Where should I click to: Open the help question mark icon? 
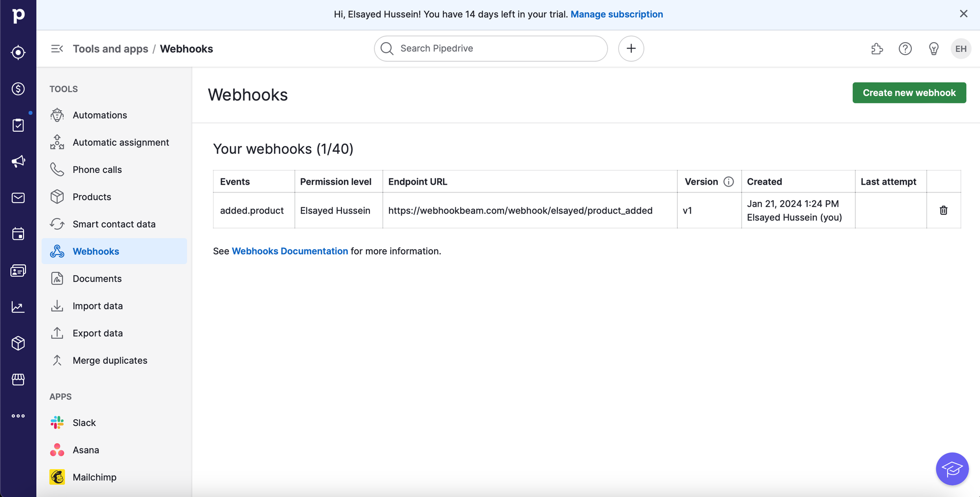tap(905, 48)
